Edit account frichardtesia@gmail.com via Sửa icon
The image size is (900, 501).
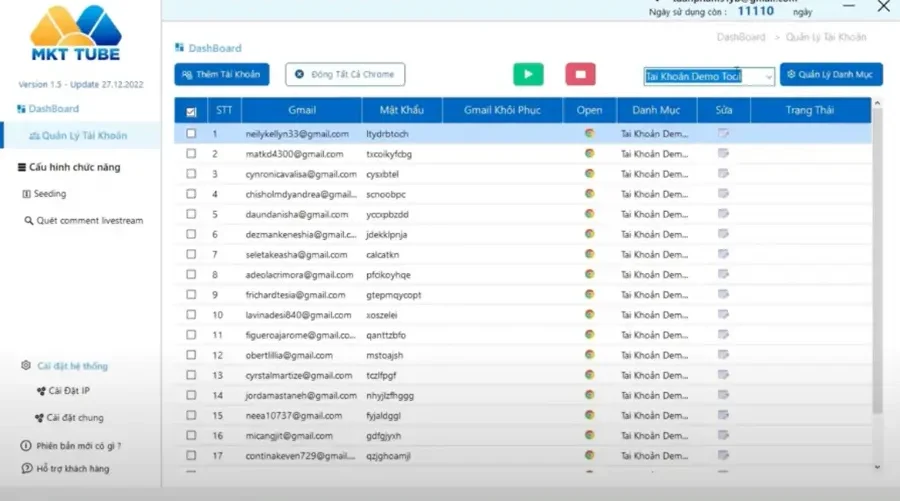point(723,294)
